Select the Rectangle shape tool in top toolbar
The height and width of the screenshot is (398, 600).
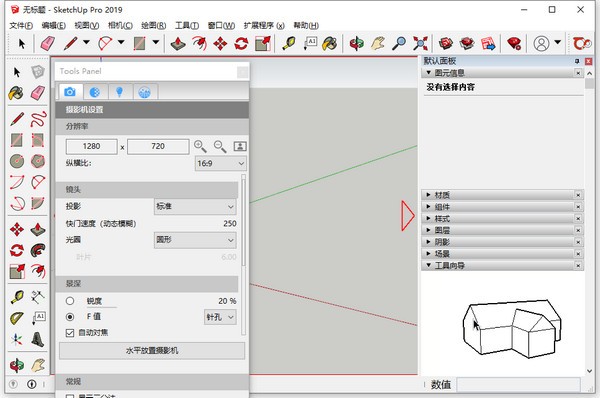[139, 43]
